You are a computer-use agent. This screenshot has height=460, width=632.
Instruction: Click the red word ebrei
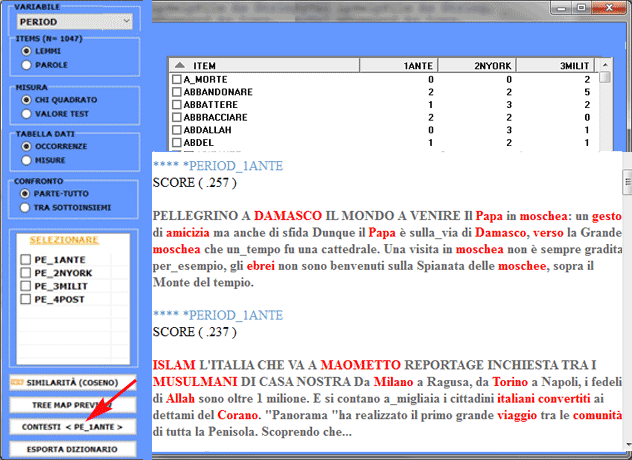point(261,266)
